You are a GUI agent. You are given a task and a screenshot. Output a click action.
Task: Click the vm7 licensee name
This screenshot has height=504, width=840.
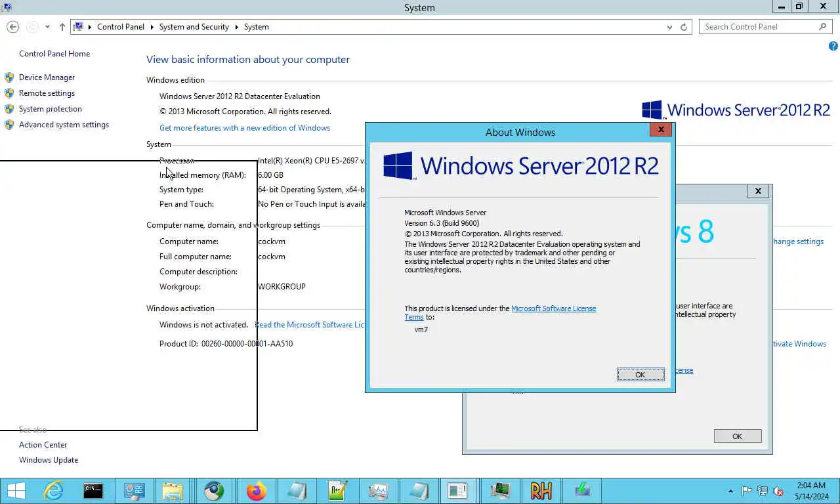(x=421, y=329)
